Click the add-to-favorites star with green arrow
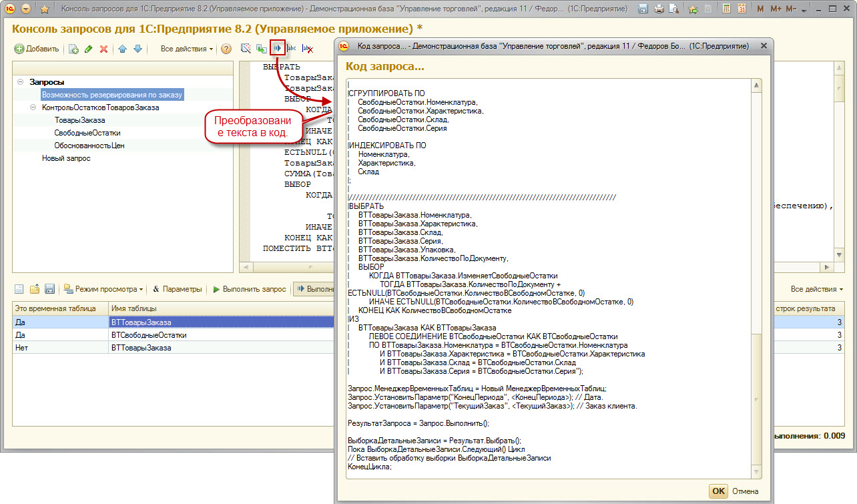Screen dimensions: 857x504 (693, 9)
